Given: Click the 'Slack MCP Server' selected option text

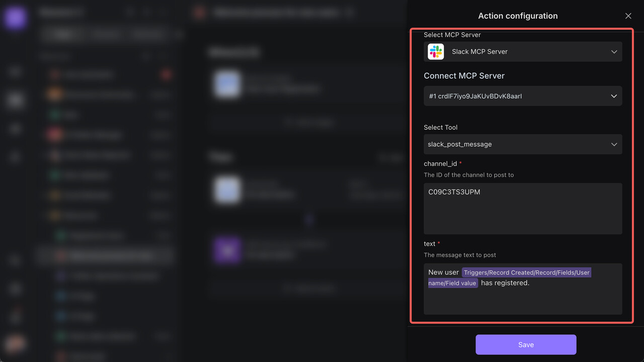Looking at the screenshot, I should click(x=479, y=52).
